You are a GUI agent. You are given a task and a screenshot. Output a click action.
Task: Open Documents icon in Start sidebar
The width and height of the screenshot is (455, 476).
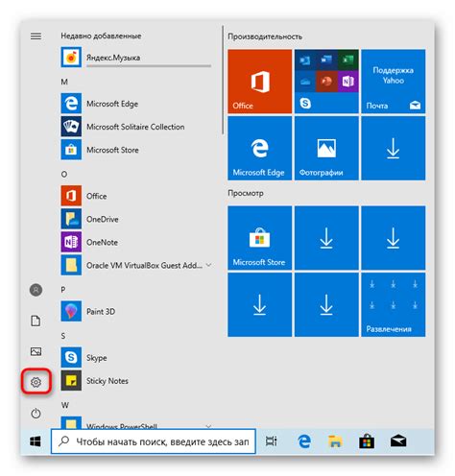coord(36,321)
